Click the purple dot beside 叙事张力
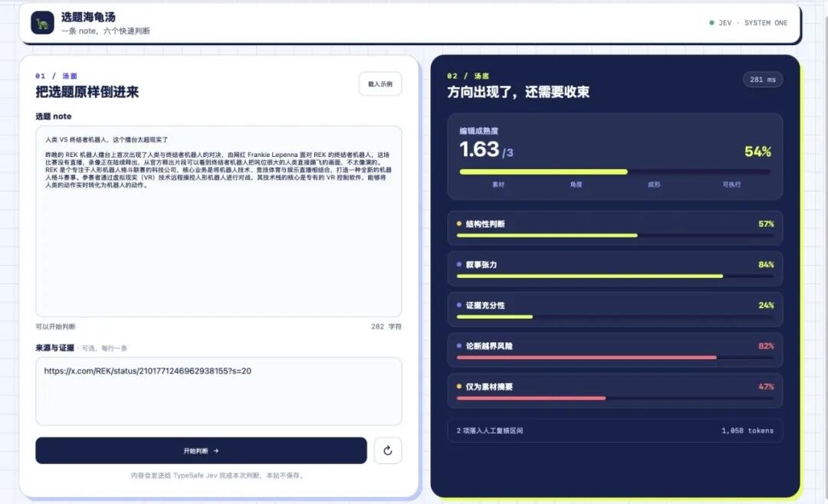This screenshot has width=828, height=504. click(x=459, y=264)
